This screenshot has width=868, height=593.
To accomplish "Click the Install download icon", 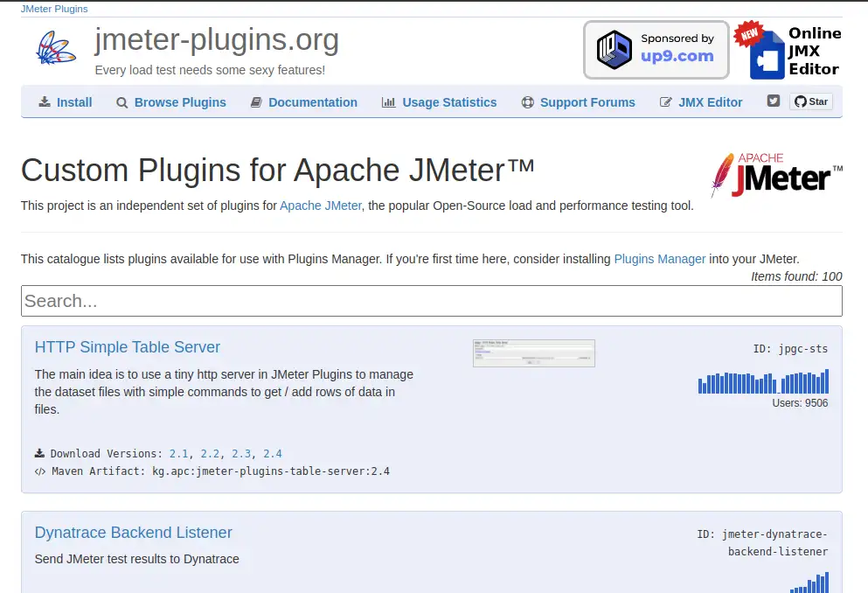I will (x=45, y=101).
